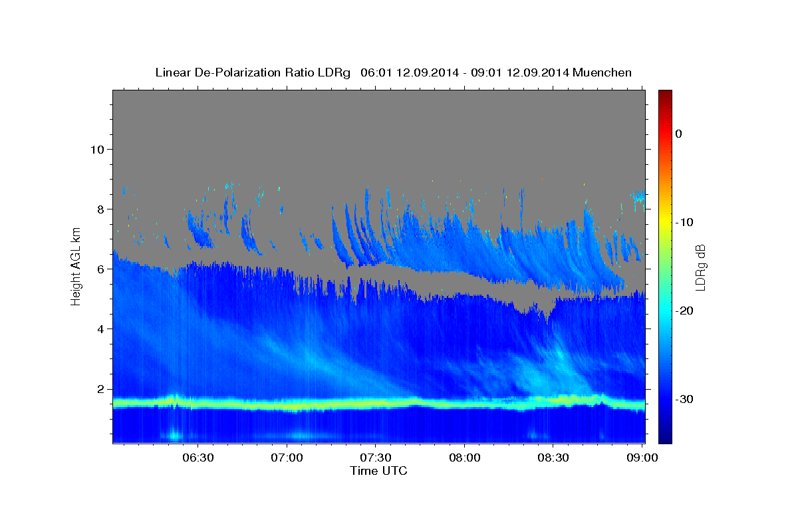
Task: Click the '06:30' time tick label
Action: 198,458
